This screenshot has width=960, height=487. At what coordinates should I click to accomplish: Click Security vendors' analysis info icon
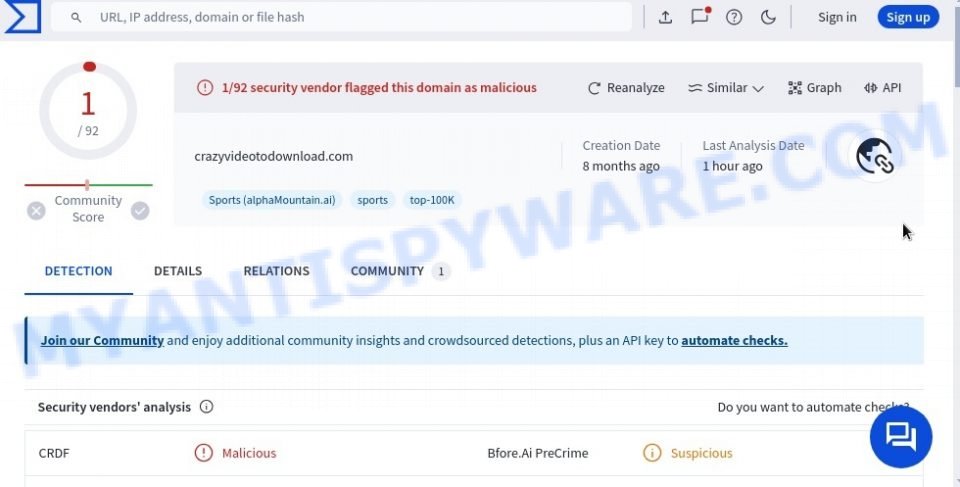(x=206, y=406)
